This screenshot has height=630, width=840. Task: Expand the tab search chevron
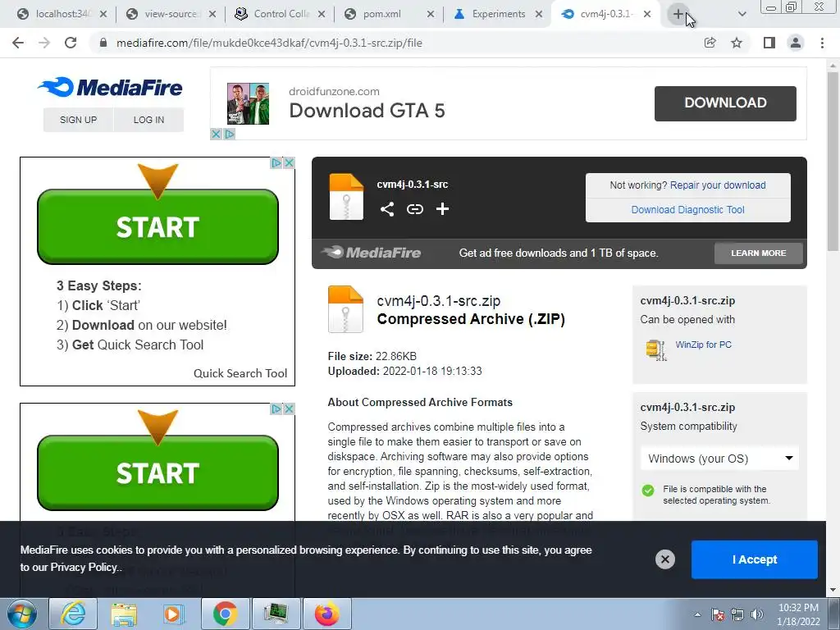coord(742,14)
